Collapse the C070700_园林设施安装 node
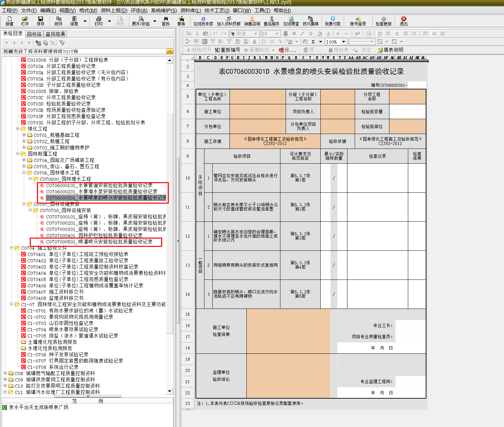 [30, 210]
